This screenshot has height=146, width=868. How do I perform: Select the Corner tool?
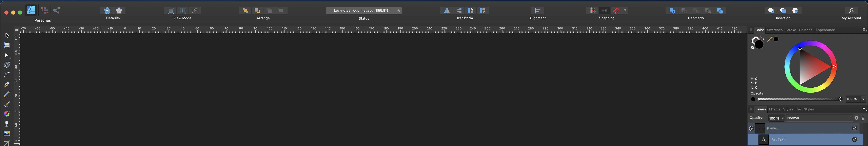(x=7, y=74)
